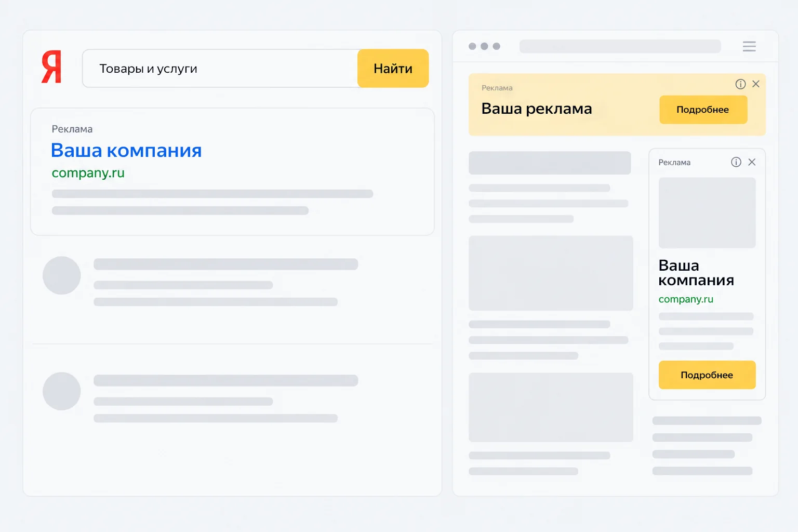
Task: Open the blue 'Ваша компания' search ad title
Action: pos(126,150)
